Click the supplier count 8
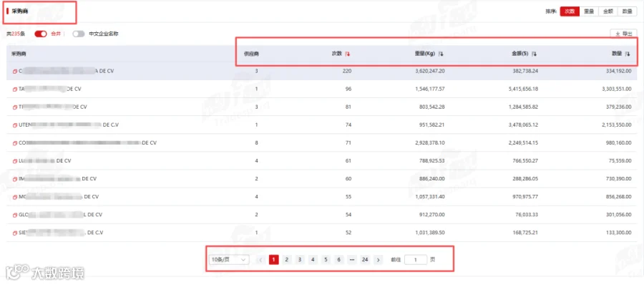 click(x=257, y=143)
